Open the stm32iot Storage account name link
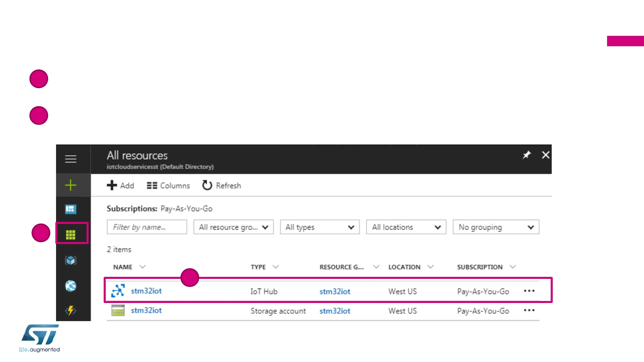Image resolution: width=644 pixels, height=362 pixels. pyautogui.click(x=146, y=310)
